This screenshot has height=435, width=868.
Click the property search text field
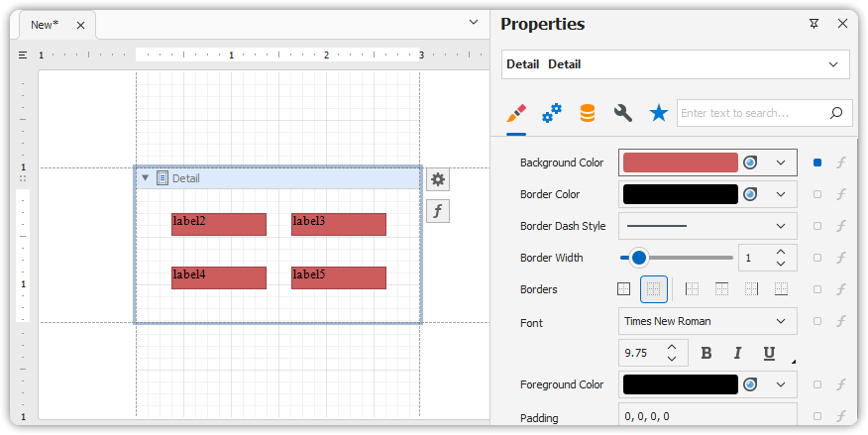coord(751,113)
